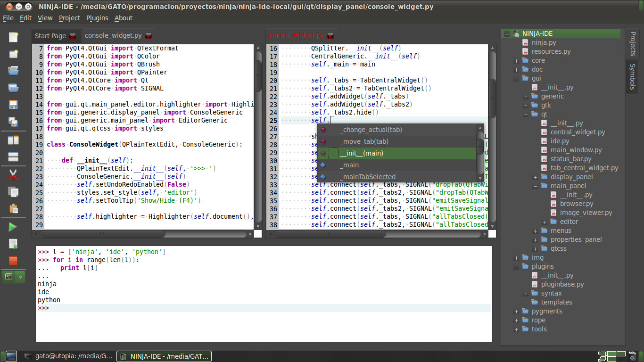Open the Project menu
This screenshot has height=362, width=644.
click(70, 18)
